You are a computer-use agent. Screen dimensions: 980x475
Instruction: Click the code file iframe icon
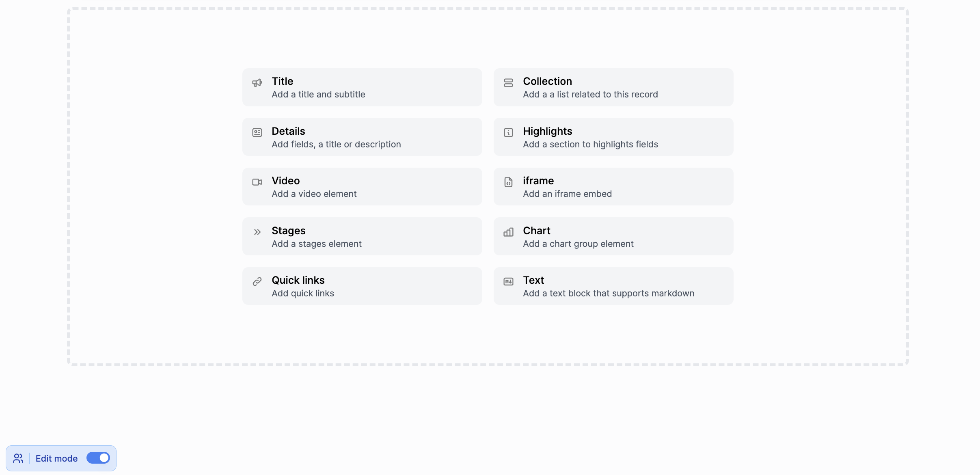point(508,182)
